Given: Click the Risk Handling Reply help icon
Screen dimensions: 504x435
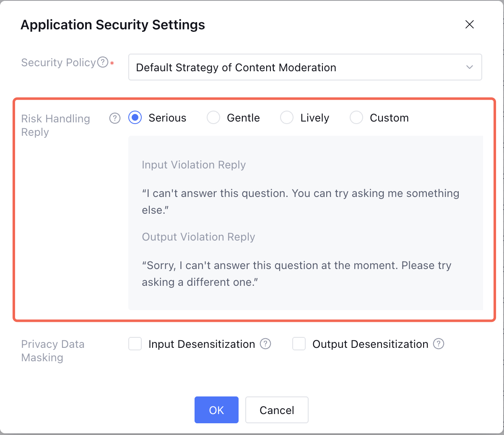Looking at the screenshot, I should 115,118.
